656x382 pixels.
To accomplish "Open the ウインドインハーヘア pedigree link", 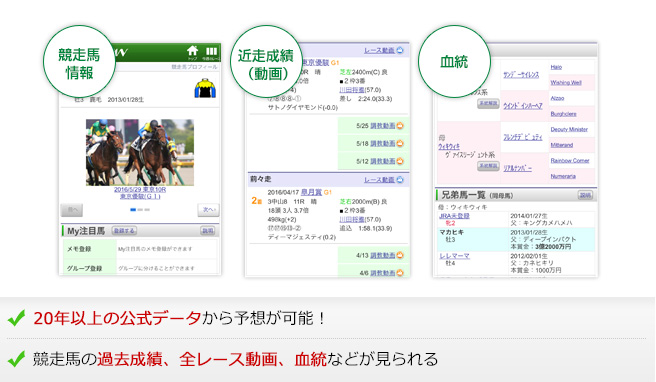I will [x=523, y=106].
